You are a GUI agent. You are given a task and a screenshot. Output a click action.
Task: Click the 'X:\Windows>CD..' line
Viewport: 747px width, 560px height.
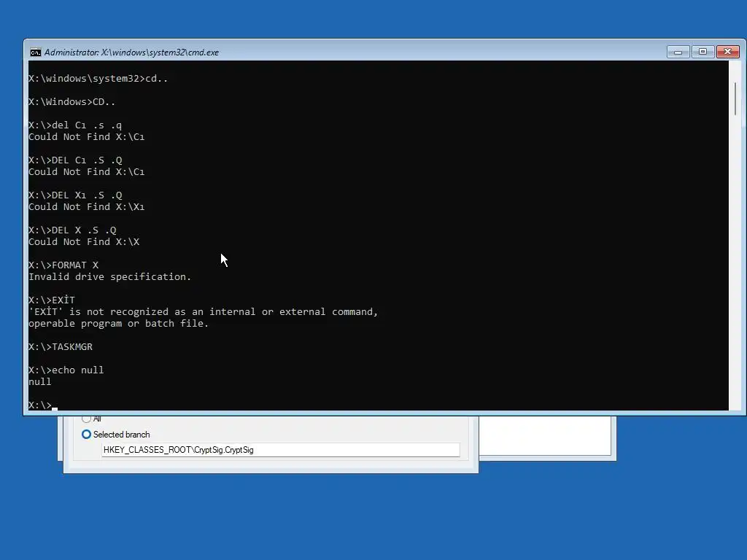pos(72,102)
